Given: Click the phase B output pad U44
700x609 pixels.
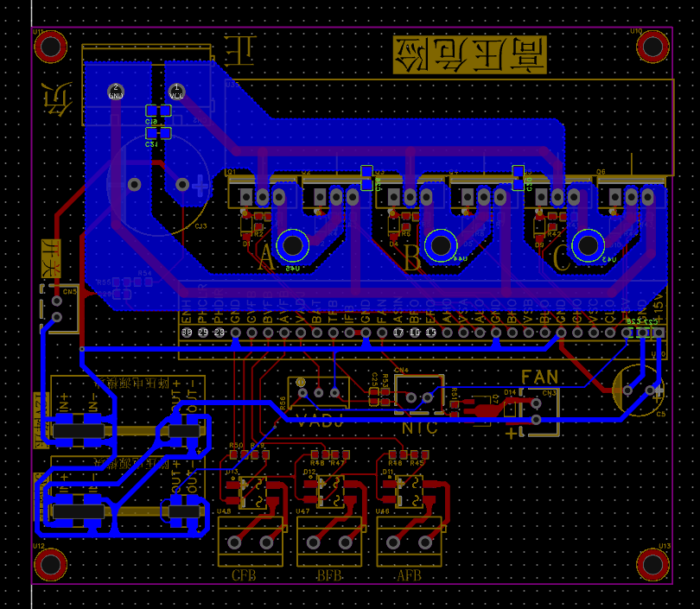Looking at the screenshot, I should coord(441,246).
